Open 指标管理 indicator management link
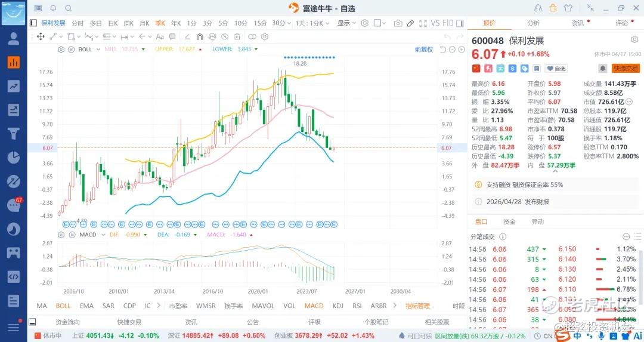644x342 pixels. (x=417, y=306)
